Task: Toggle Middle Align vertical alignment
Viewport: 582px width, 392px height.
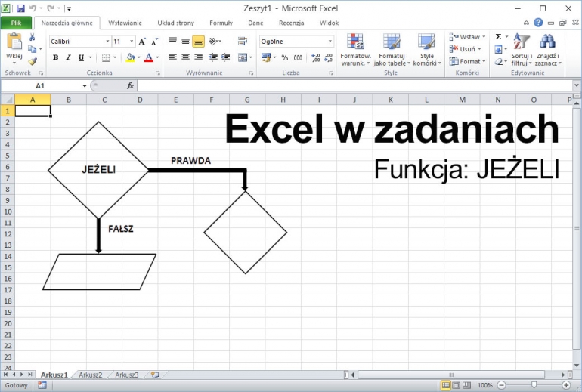Action: pyautogui.click(x=185, y=42)
